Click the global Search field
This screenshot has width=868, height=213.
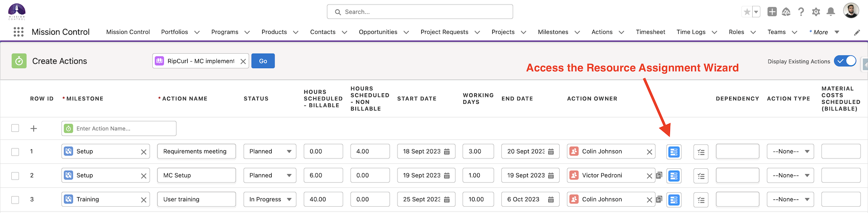tap(420, 12)
